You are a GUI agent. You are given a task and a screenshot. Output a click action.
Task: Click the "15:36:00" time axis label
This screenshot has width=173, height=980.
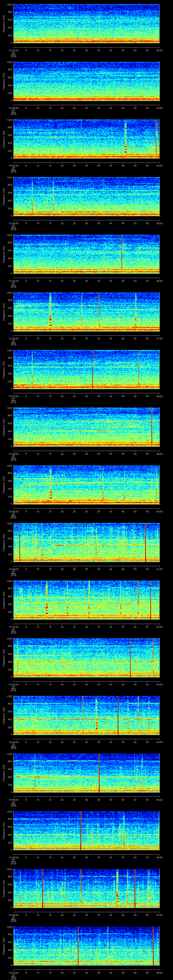tap(13, 339)
